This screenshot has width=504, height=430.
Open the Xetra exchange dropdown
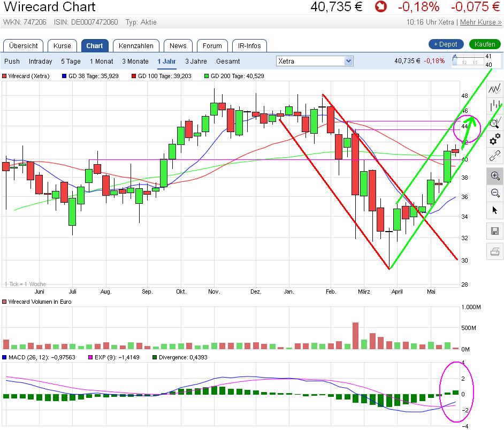(315, 61)
